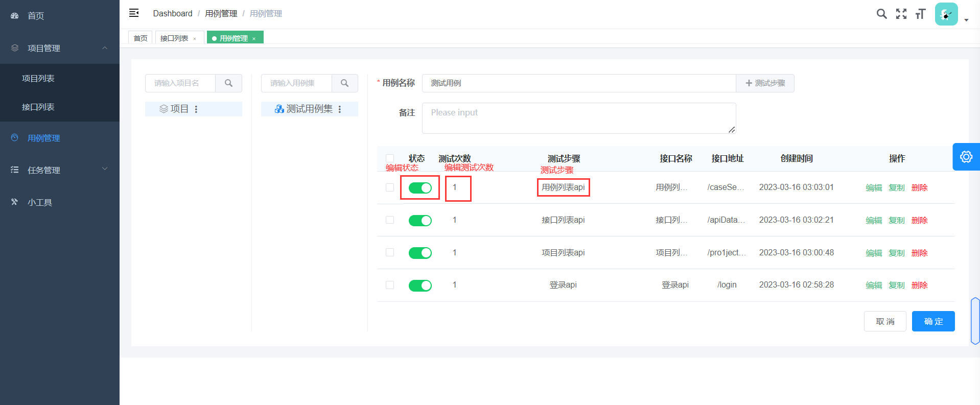This screenshot has height=405, width=980.
Task: Click the 备注 textarea
Action: [x=579, y=118]
